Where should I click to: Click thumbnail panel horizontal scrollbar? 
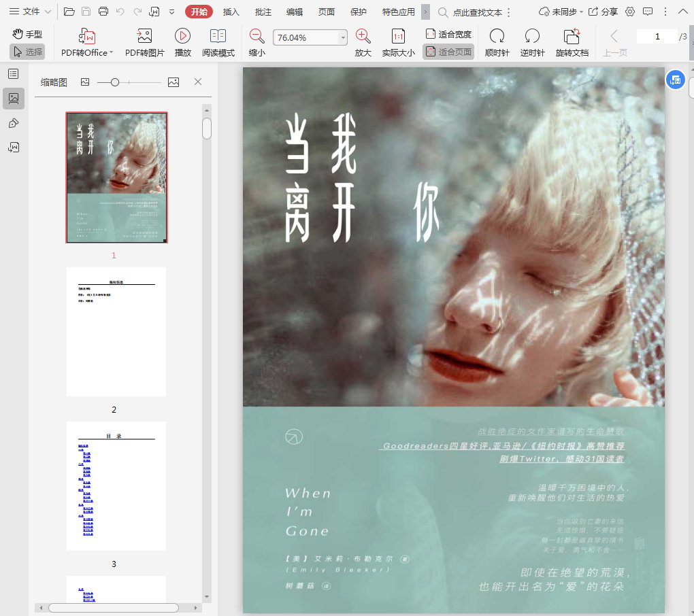click(x=114, y=608)
